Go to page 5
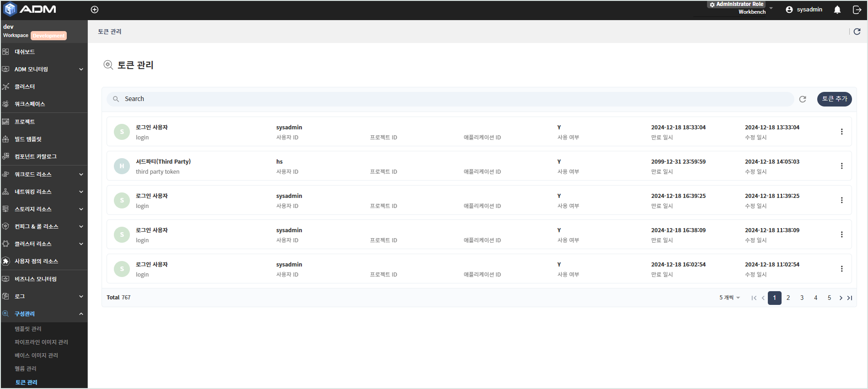Image resolution: width=868 pixels, height=389 pixels. coord(829,298)
